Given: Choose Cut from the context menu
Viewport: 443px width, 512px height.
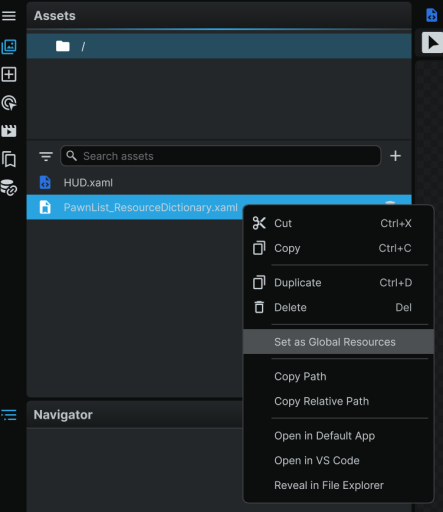Looking at the screenshot, I should tap(339, 223).
